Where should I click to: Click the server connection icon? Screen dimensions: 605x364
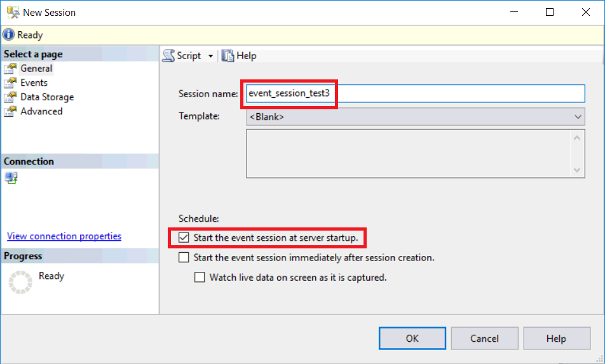11,178
